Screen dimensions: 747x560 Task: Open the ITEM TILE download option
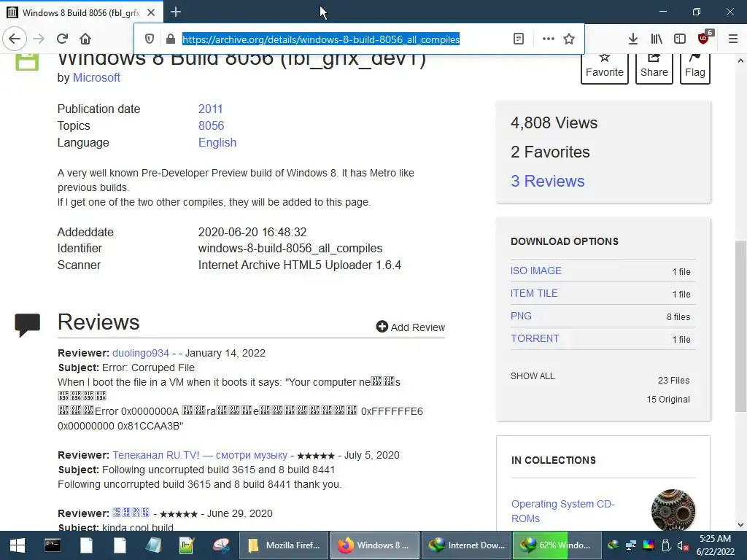pyautogui.click(x=534, y=293)
